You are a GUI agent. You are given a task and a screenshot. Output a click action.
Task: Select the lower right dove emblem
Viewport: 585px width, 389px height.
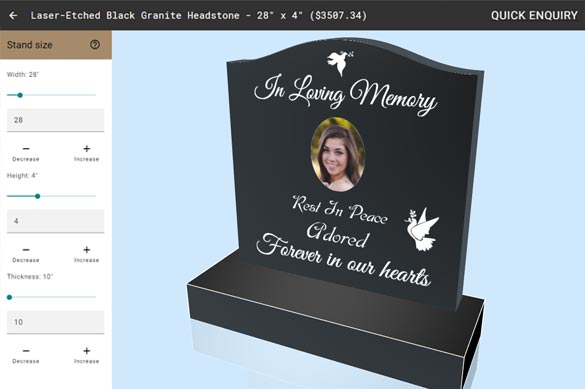422,229
